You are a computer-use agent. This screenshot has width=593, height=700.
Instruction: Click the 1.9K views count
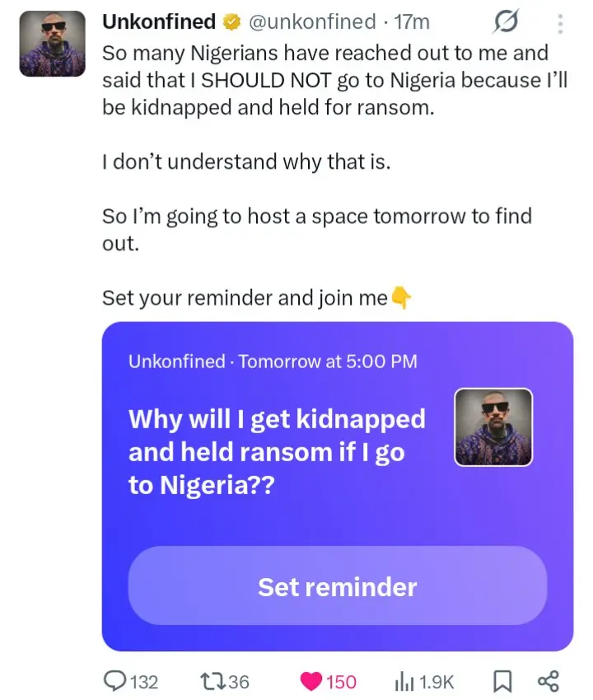[x=437, y=682]
